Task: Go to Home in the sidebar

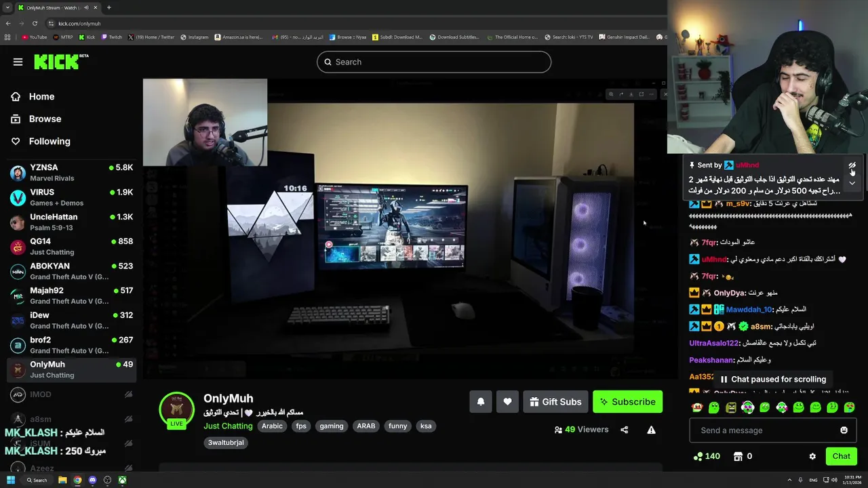Action: coord(33,96)
